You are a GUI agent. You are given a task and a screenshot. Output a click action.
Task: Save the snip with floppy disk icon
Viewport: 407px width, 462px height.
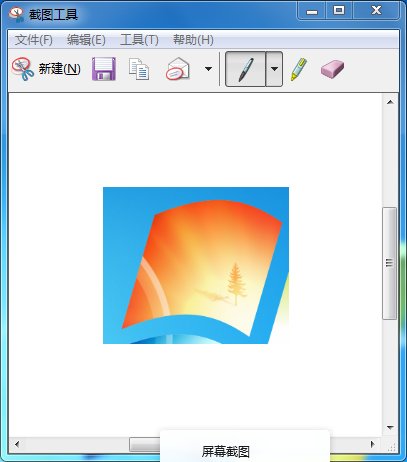(104, 69)
